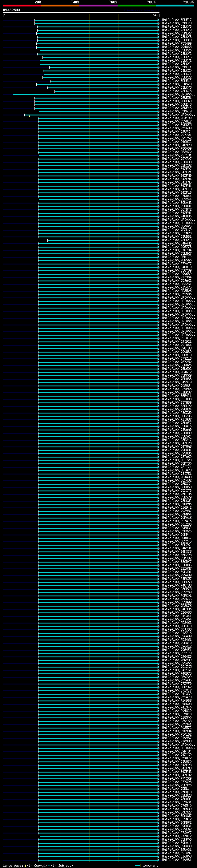This screenshot has width=197, height=868.
Task: Select the UniRef100_A8P5A0 label
Action: tap(176, 260)
